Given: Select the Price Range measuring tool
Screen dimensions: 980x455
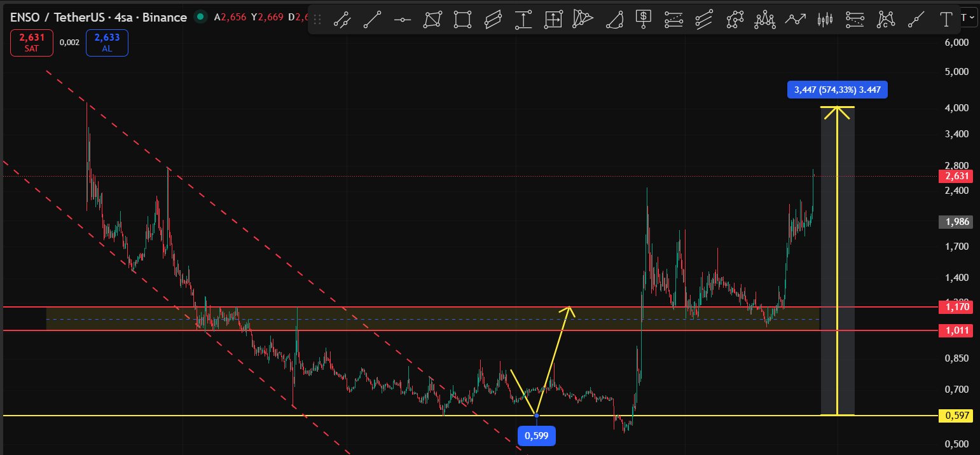Looking at the screenshot, I should click(523, 20).
